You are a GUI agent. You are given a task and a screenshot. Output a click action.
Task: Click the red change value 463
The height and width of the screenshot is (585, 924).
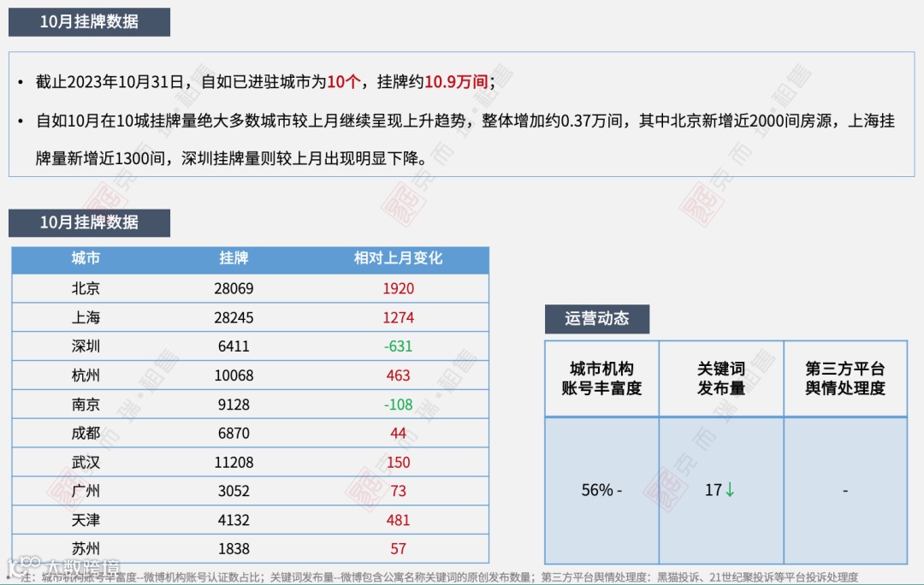tap(399, 375)
